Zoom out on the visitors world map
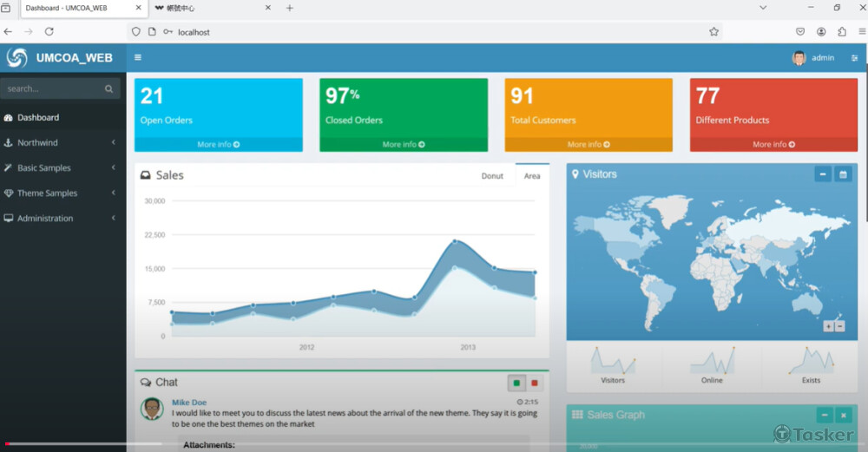Image resolution: width=868 pixels, height=452 pixels. [839, 326]
